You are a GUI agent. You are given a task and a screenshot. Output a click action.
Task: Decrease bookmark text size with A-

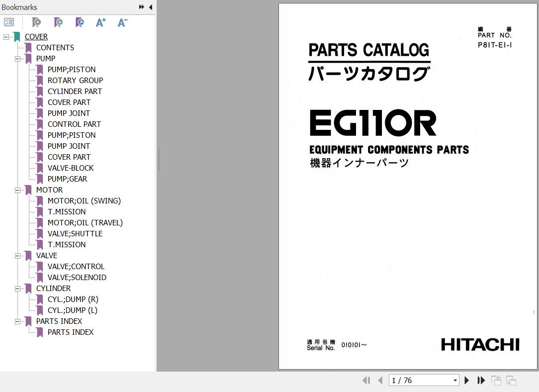(x=122, y=23)
